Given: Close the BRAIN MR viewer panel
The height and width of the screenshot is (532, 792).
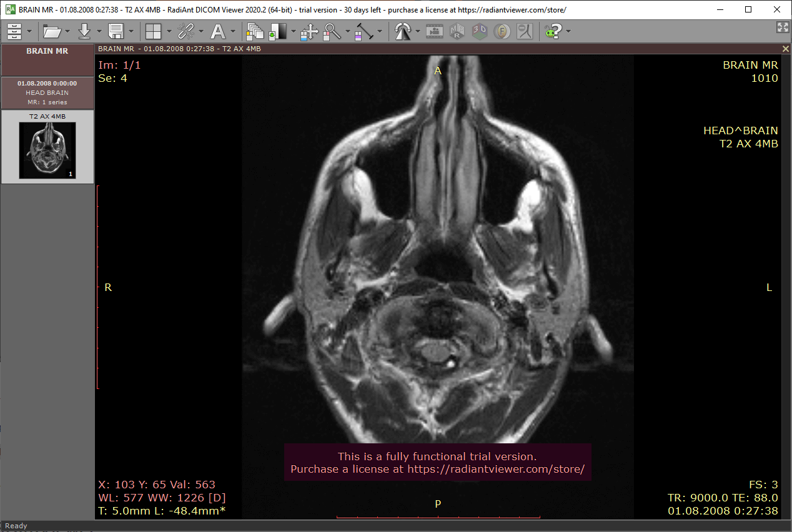Looking at the screenshot, I should coord(786,49).
